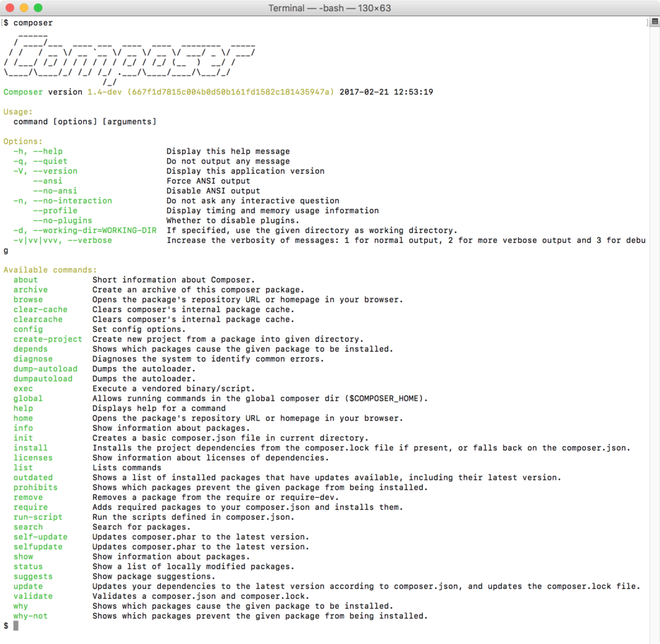Click 'Execute a vendored binary/script.' description

(174, 389)
